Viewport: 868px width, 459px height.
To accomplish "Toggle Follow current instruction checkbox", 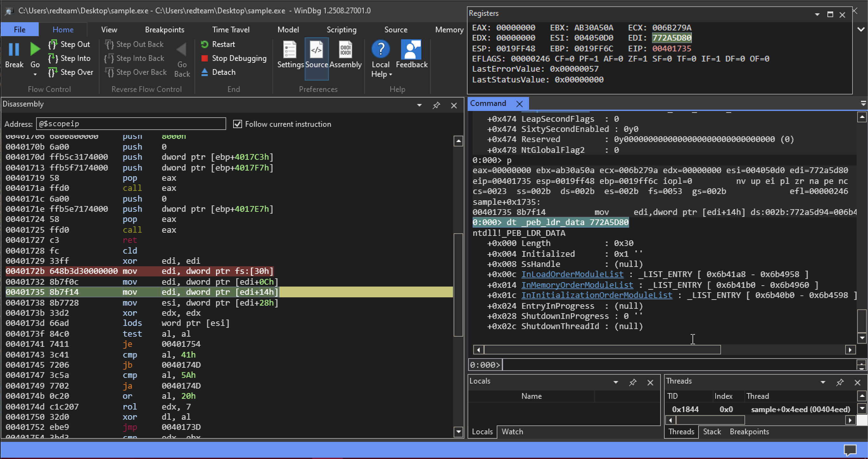I will (x=238, y=124).
